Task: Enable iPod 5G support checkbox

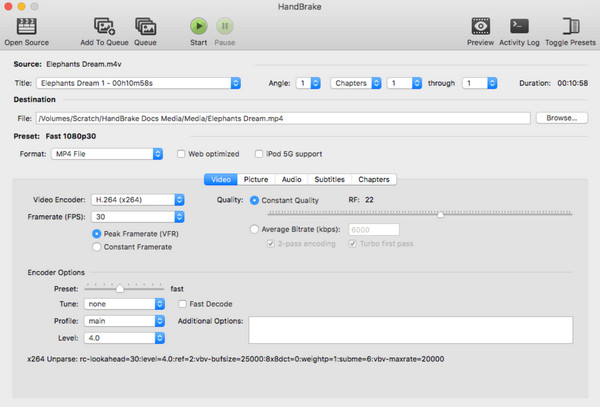Action: tap(259, 154)
